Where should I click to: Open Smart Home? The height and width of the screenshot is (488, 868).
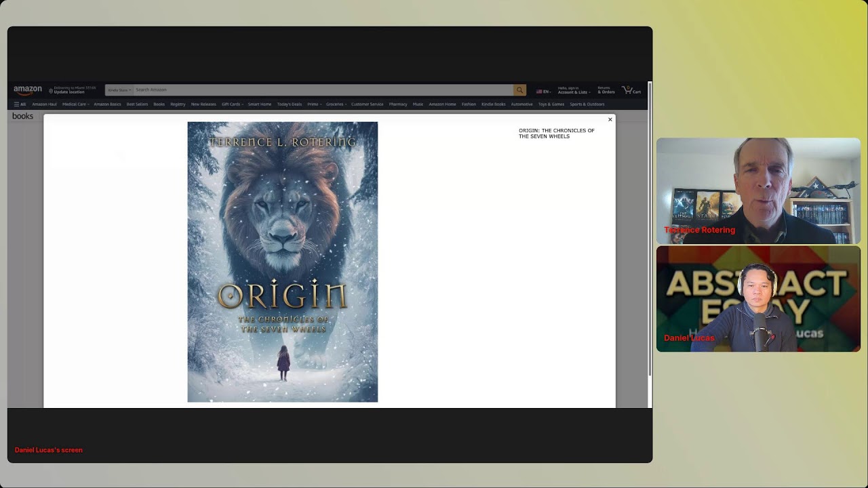(x=260, y=104)
